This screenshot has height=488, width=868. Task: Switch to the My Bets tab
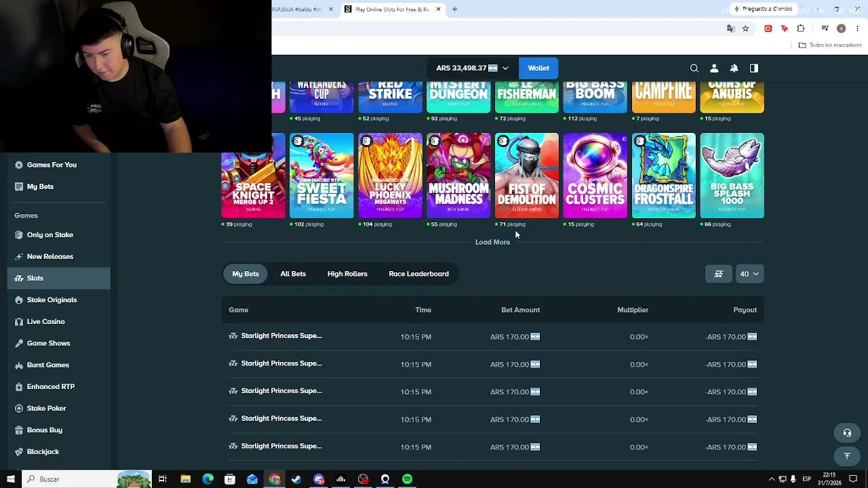(x=245, y=274)
